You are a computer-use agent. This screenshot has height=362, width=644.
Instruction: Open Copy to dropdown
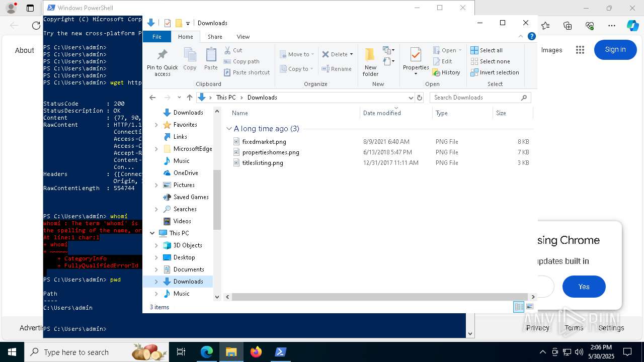296,69
